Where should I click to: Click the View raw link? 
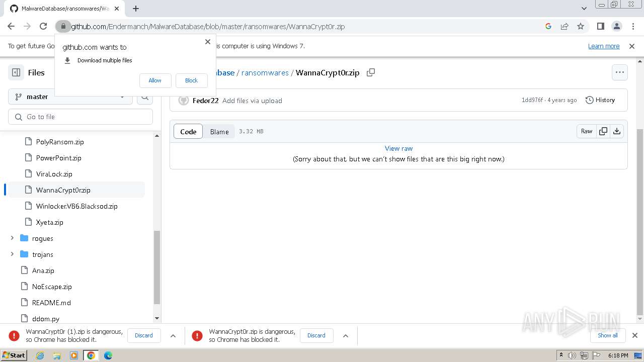398,148
